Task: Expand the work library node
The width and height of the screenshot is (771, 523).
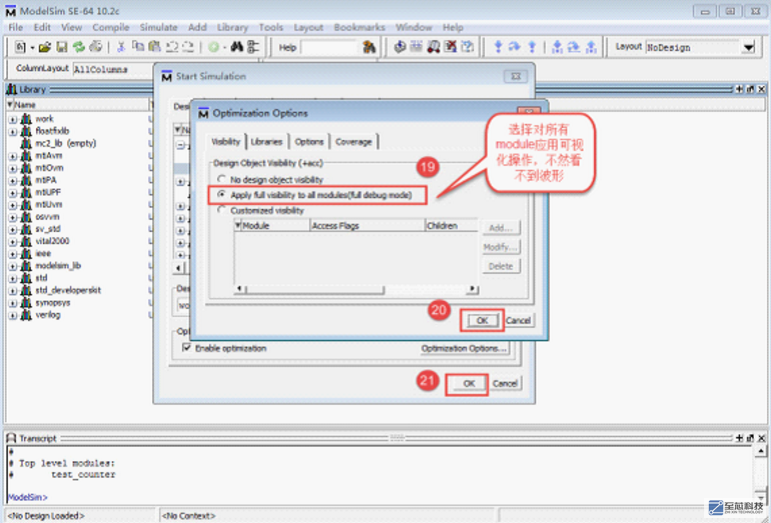Action: pos(13,119)
